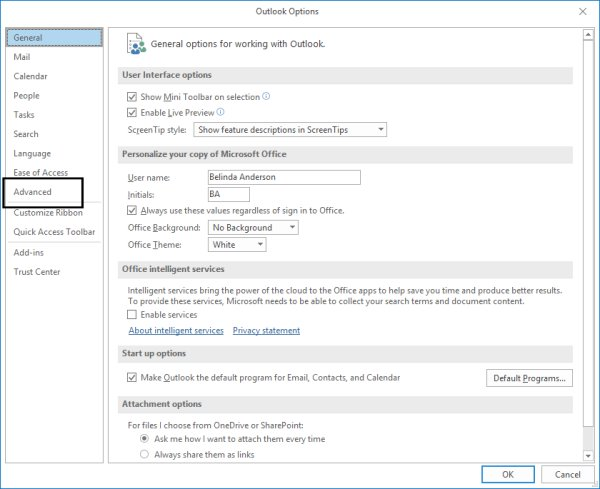The height and width of the screenshot is (489, 600).
Task: Open the Office Theme dropdown
Action: (x=237, y=244)
